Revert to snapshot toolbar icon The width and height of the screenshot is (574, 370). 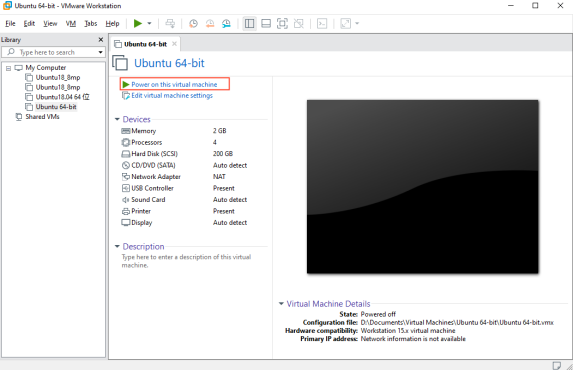210,24
